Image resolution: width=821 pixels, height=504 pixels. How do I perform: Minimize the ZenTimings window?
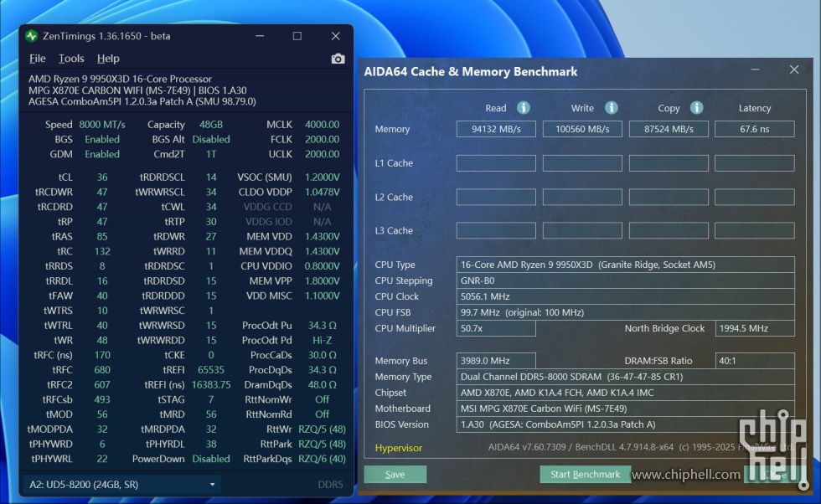click(260, 36)
